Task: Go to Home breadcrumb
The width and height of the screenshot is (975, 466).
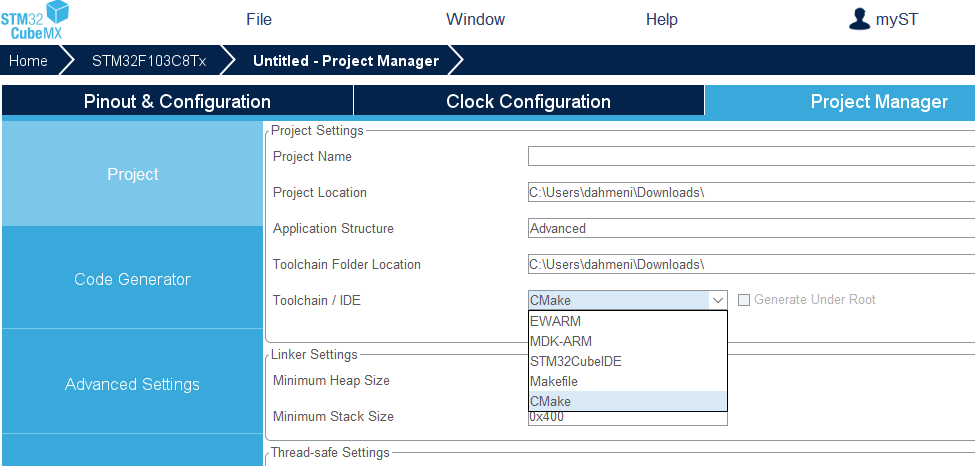Action: (29, 61)
